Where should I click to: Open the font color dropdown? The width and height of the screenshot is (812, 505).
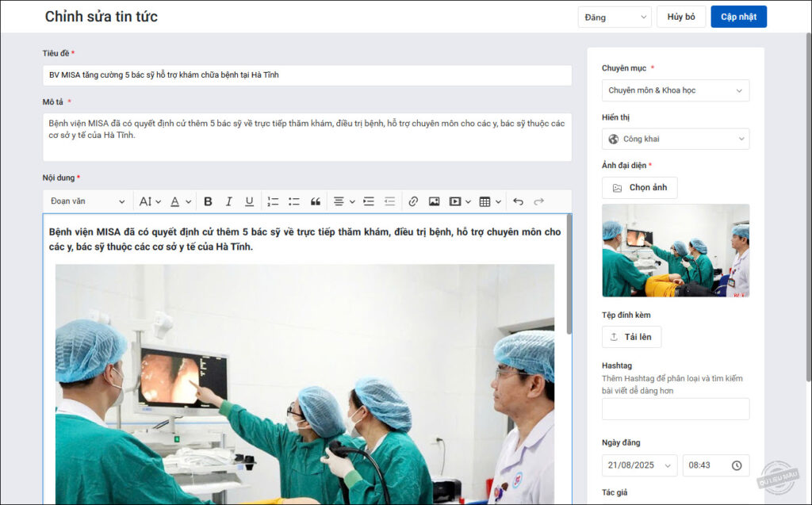coord(181,201)
